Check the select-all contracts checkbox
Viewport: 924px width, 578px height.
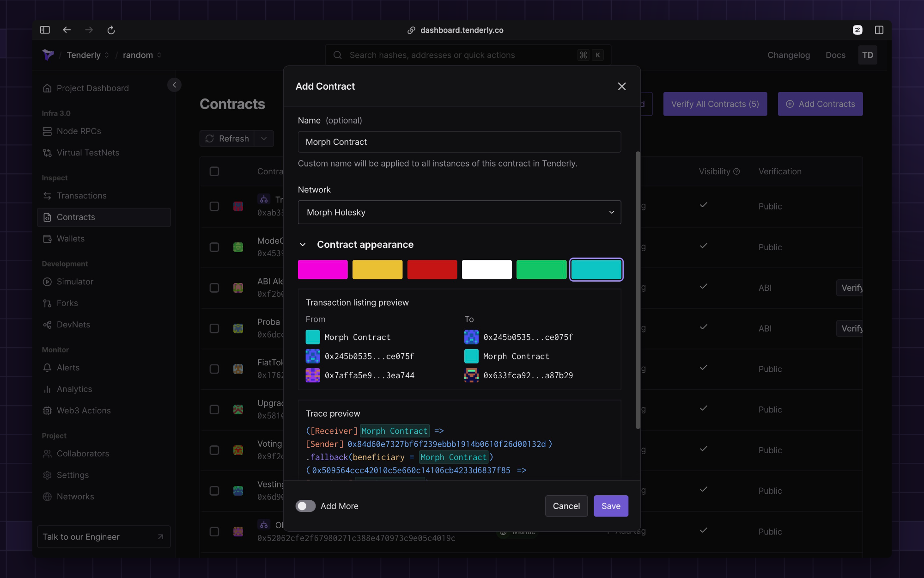pyautogui.click(x=214, y=171)
